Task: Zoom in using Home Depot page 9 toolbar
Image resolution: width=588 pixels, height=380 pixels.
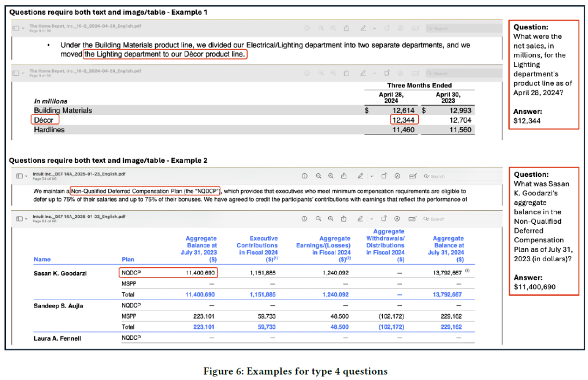Action: click(x=333, y=73)
